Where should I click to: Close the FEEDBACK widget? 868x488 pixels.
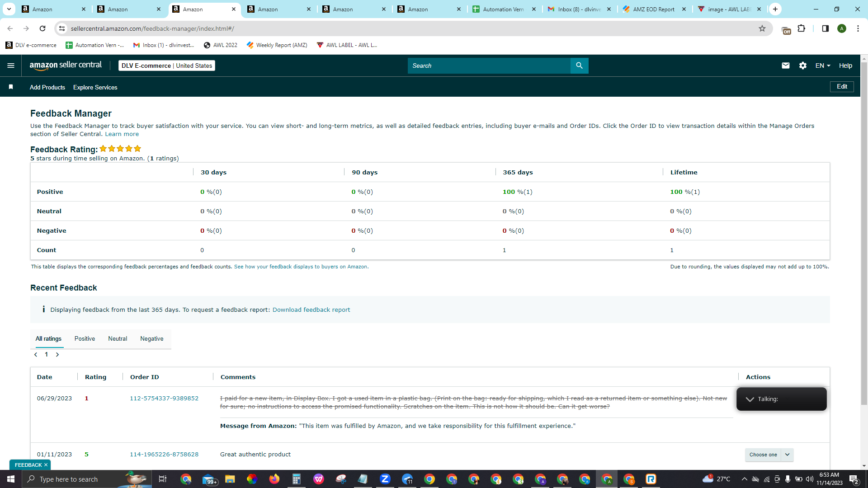(x=46, y=465)
